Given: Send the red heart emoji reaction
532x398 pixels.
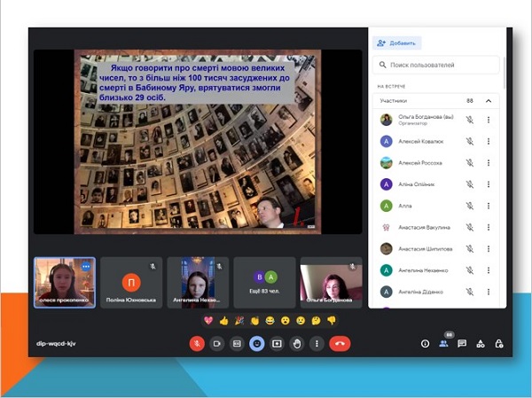Looking at the screenshot, I should (x=208, y=320).
